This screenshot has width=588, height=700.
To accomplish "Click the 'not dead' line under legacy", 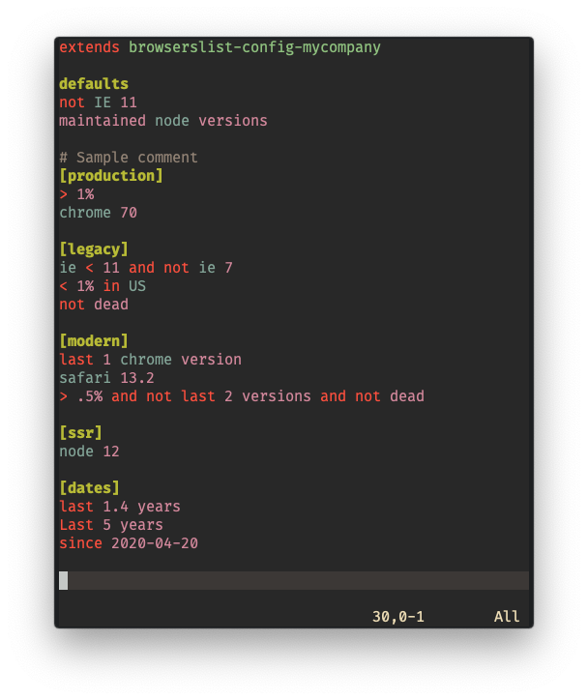I will 94,305.
